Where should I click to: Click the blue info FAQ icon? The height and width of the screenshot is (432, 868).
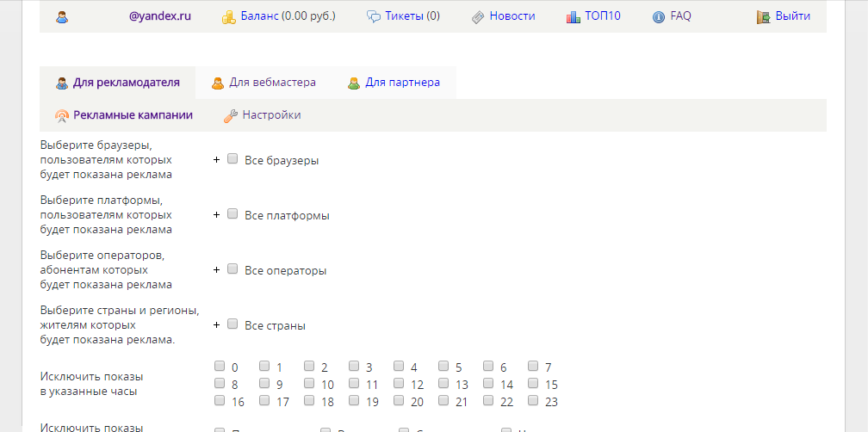(659, 17)
